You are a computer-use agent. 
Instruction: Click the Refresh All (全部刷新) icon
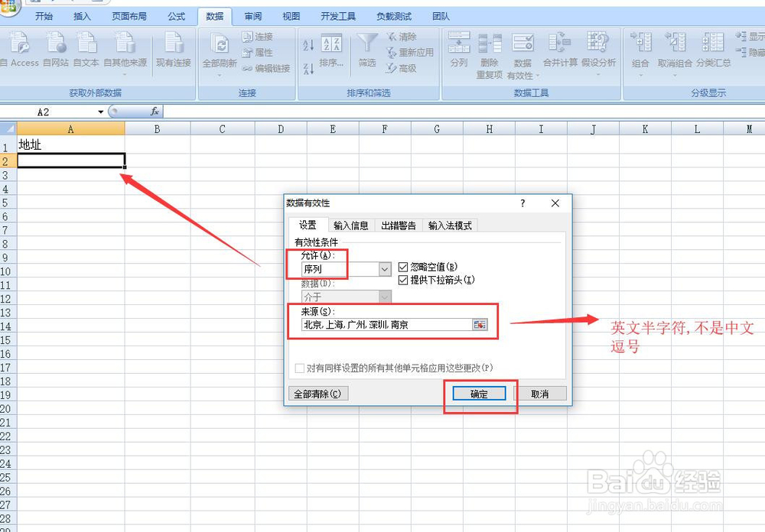220,44
